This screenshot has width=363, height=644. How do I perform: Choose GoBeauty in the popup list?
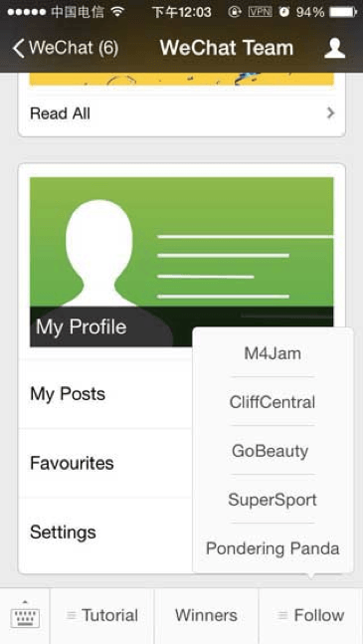(272, 451)
